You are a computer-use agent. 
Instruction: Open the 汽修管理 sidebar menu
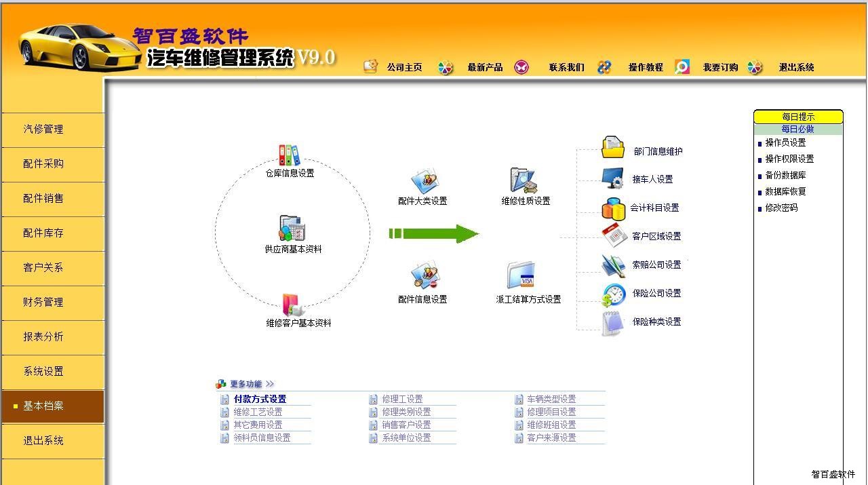52,130
